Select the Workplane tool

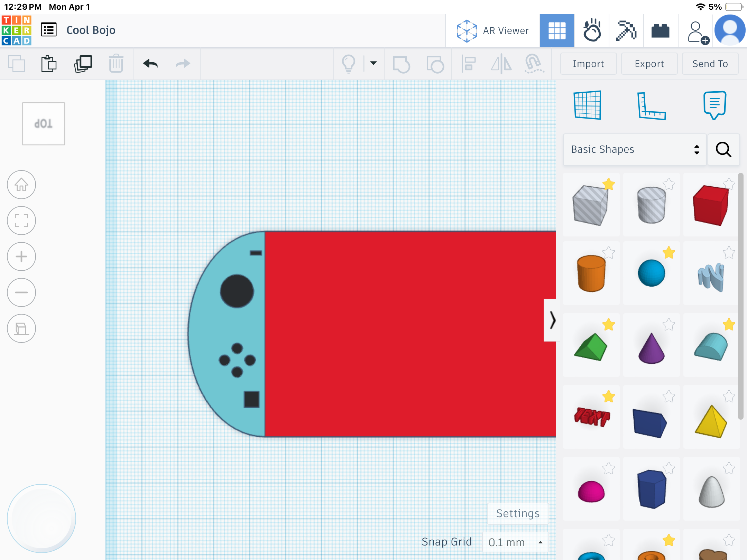point(587,105)
